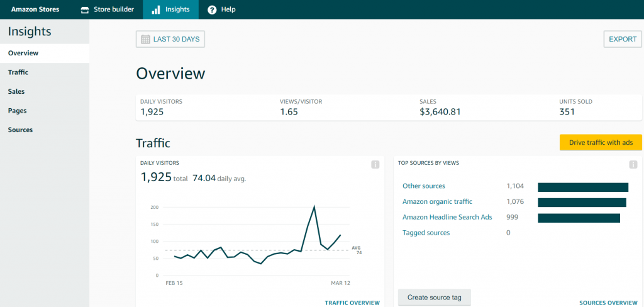The image size is (644, 307).
Task: Click the Amazon Headline Search Ads link
Action: click(x=447, y=217)
